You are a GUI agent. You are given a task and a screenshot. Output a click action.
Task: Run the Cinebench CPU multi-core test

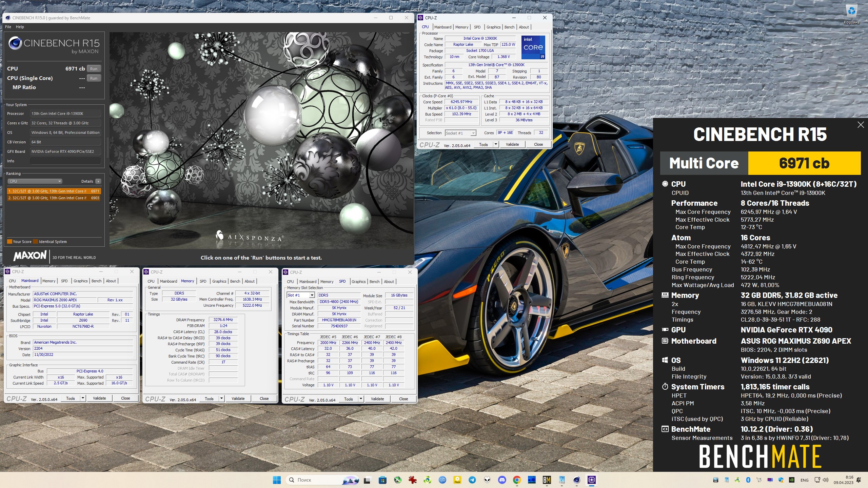coord(94,68)
